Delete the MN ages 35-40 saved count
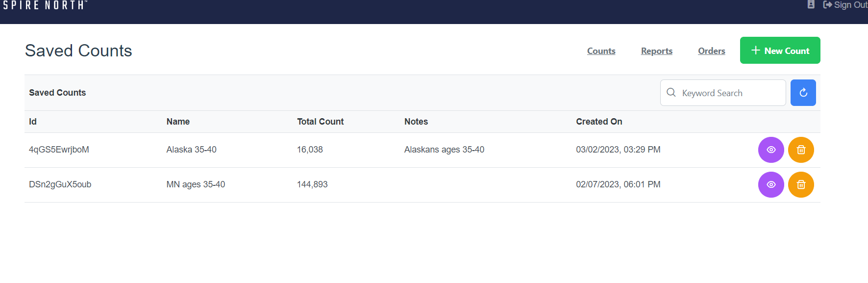The image size is (868, 283). coord(801,184)
